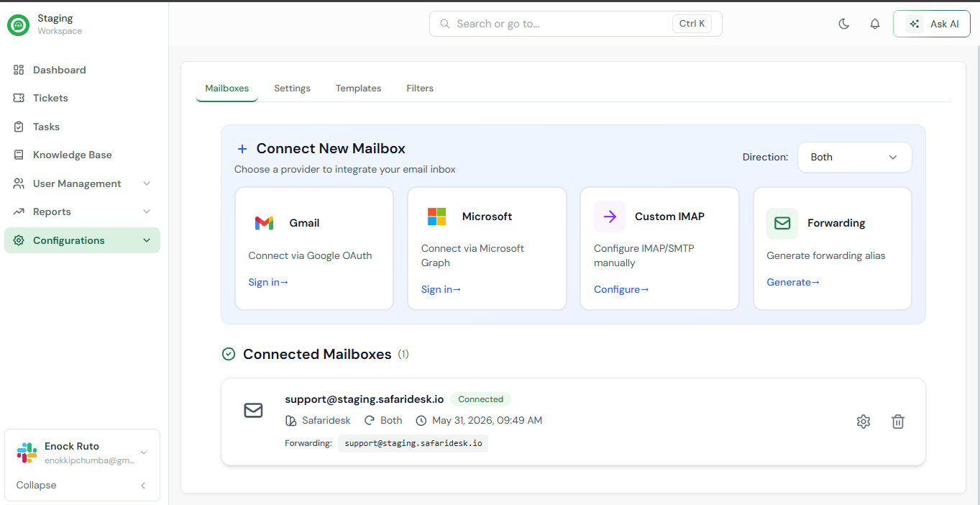Click Gmail Sign in link
The height and width of the screenshot is (505, 980).
point(268,282)
